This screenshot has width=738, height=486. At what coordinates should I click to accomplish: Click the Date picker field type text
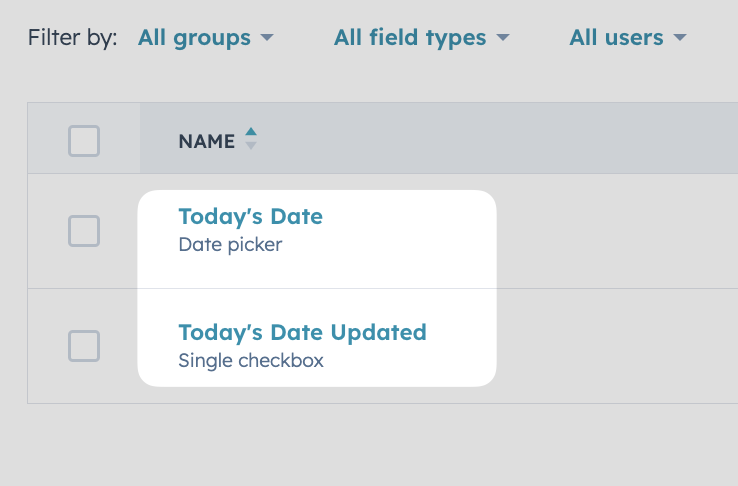point(230,245)
